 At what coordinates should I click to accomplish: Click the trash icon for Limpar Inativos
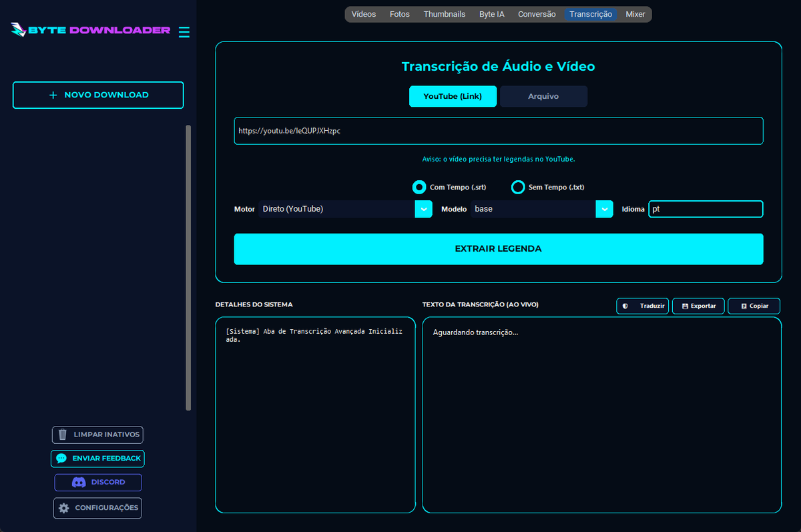click(63, 435)
